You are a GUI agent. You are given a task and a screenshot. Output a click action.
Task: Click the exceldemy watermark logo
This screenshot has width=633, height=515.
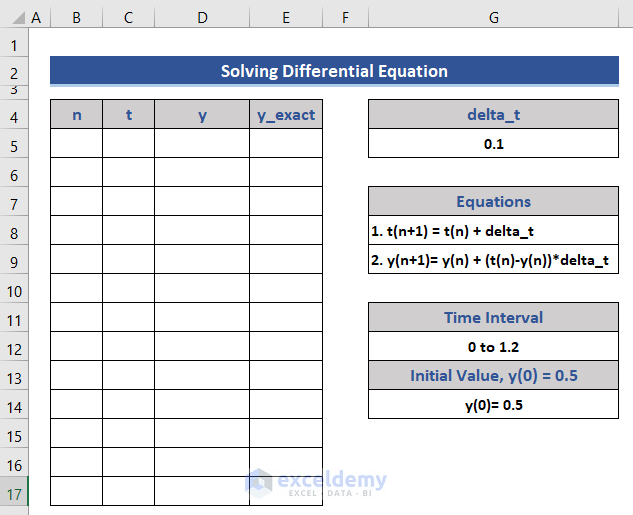point(259,482)
